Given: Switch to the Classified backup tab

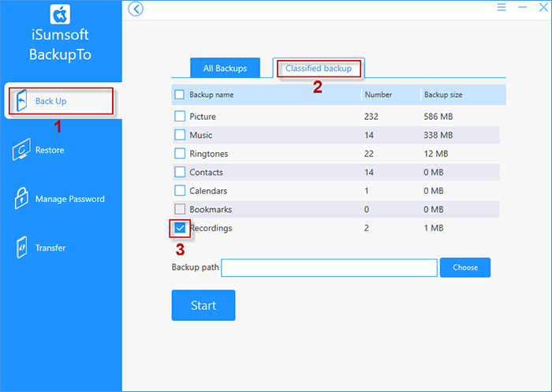Looking at the screenshot, I should [319, 68].
